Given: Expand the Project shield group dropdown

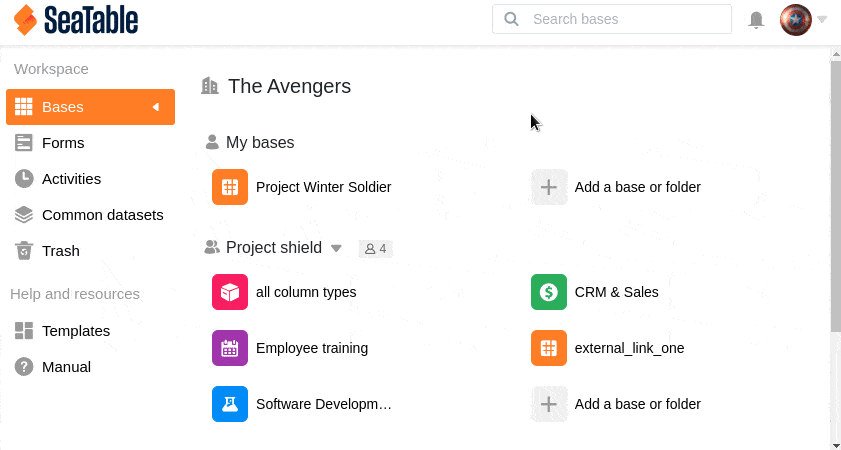Looking at the screenshot, I should (336, 248).
